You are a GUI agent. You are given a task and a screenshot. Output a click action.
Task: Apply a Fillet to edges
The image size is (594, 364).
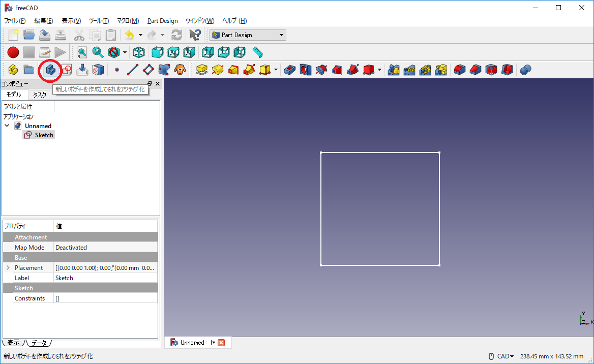460,70
